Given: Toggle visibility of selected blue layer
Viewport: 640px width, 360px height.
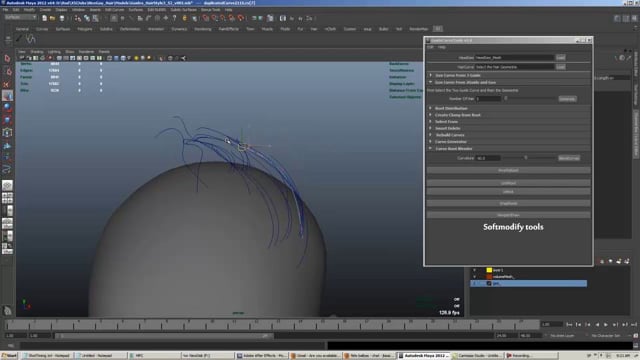Looking at the screenshot, I should point(474,283).
